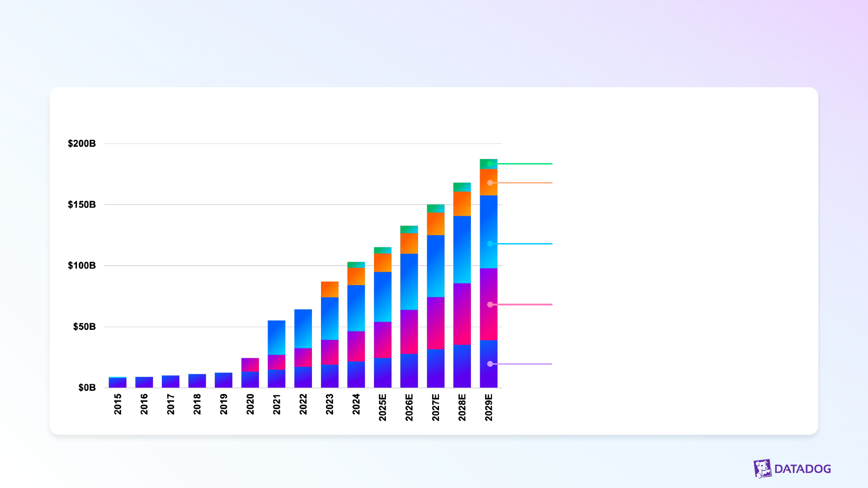Click the $200B y-axis label
Screen dimensions: 868x488
coord(82,144)
